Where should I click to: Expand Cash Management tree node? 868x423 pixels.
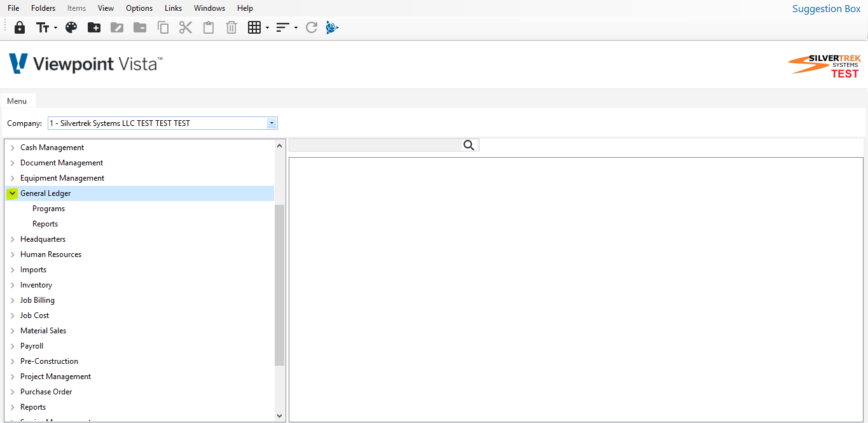pyautogui.click(x=12, y=148)
